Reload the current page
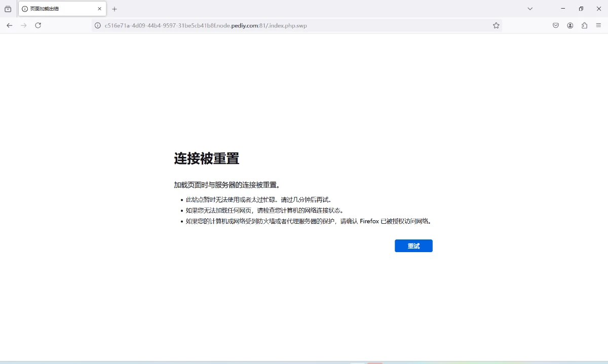 click(38, 25)
